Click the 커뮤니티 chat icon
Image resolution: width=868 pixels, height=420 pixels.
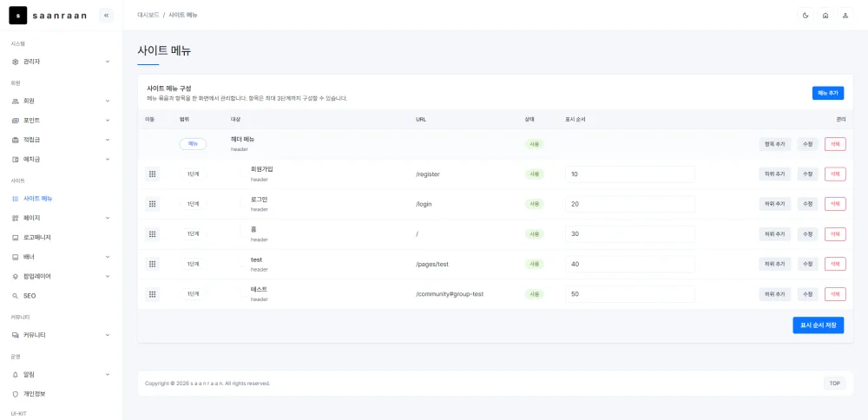coord(16,335)
